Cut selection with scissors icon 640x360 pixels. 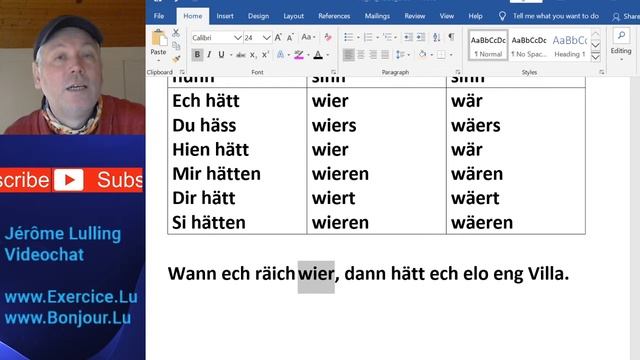tap(176, 33)
